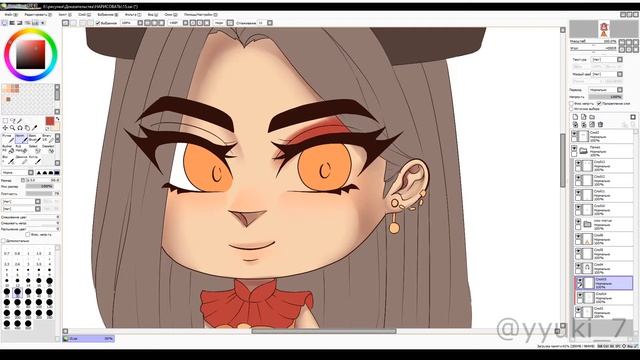Choose the highlighted airbrush preset

[21, 138]
